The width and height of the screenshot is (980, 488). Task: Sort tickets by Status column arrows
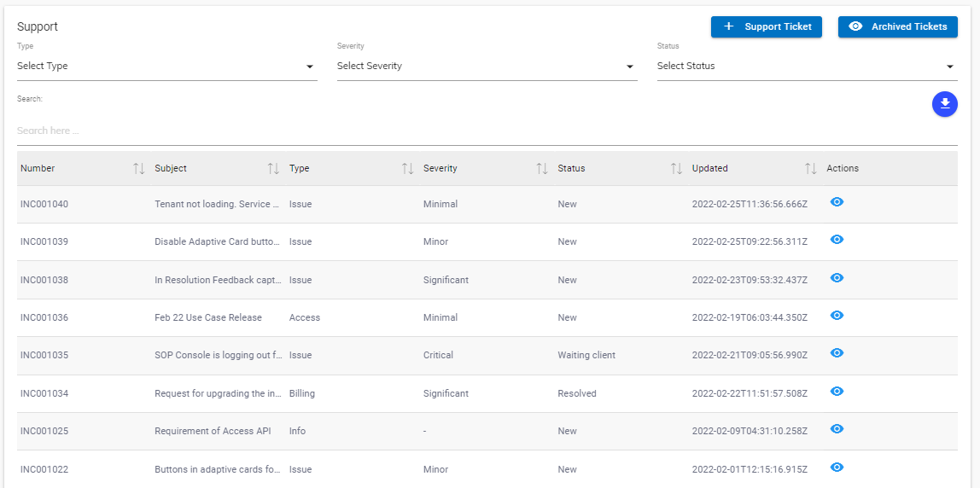676,169
